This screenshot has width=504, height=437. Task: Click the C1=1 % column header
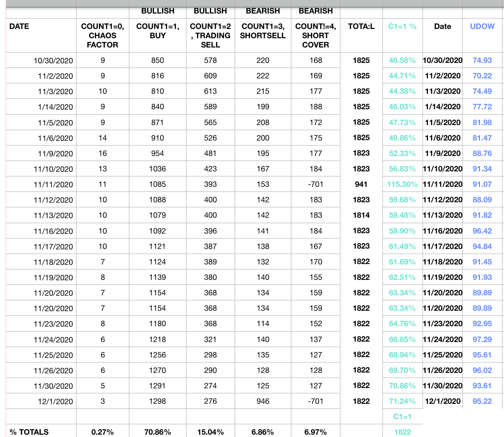pyautogui.click(x=403, y=26)
